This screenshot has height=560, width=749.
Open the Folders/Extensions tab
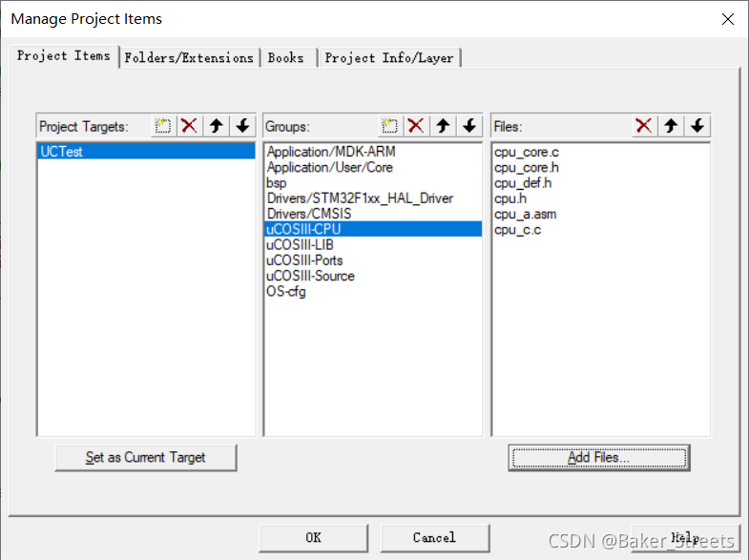[x=189, y=58]
